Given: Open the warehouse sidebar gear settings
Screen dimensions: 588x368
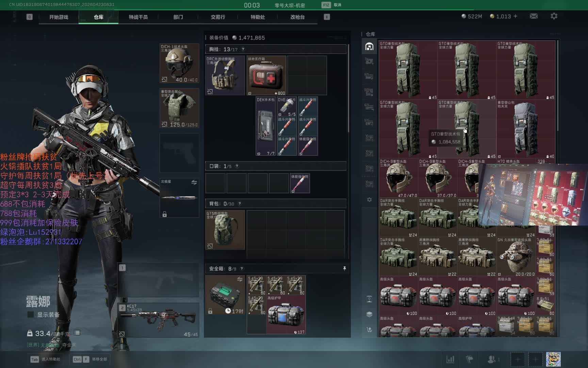Looking at the screenshot, I should (x=369, y=200).
